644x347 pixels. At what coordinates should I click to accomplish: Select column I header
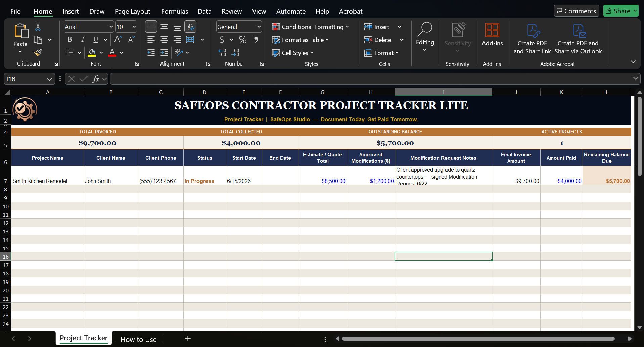point(444,92)
